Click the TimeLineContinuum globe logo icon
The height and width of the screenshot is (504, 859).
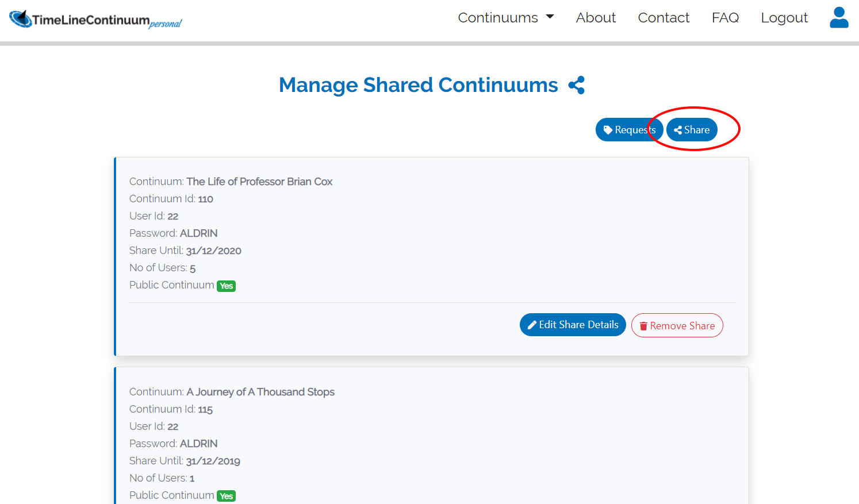[x=21, y=19]
